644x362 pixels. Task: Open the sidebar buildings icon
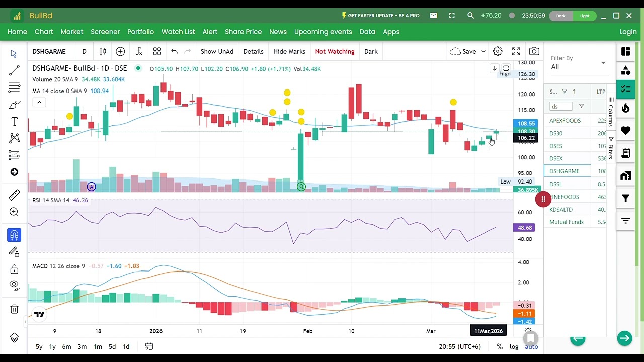point(626,175)
